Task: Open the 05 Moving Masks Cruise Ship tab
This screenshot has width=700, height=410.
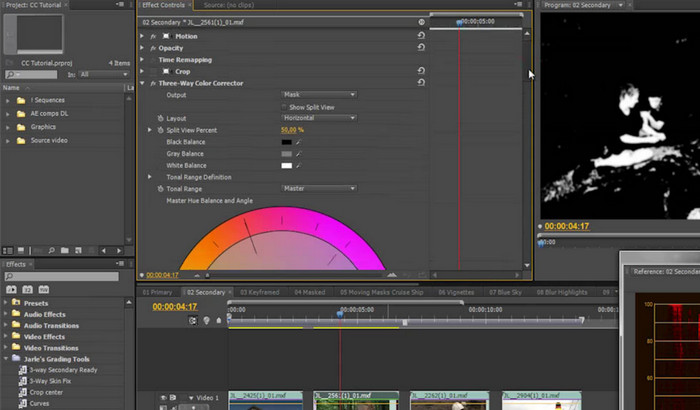Action: 382,292
